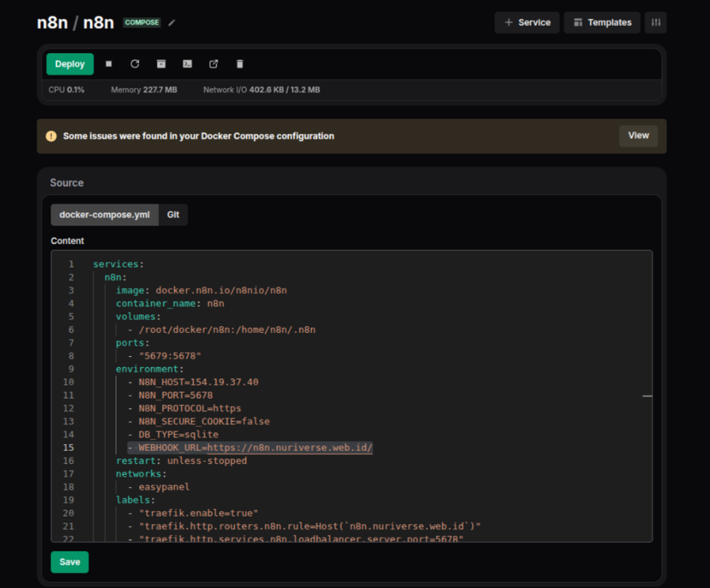The image size is (710, 588).
Task: Click the volumes: key on line 5
Action: 138,317
